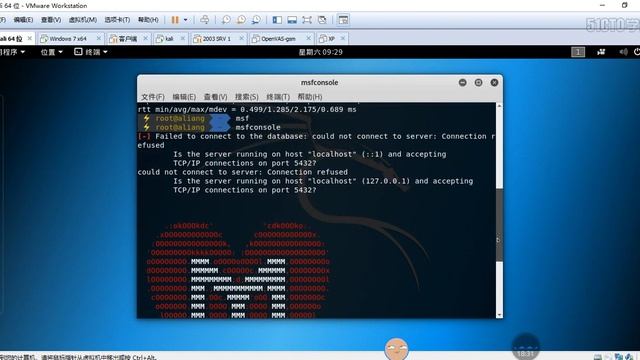This screenshot has width=640, height=360.
Task: Open snapshot manager toolbar icon
Action: 256,20
